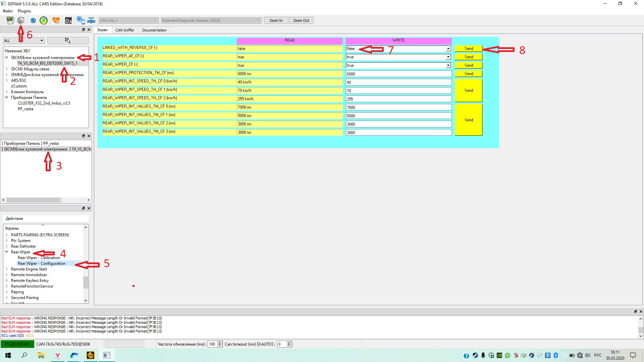
Task: Click the Zoom Out button
Action: click(x=301, y=20)
